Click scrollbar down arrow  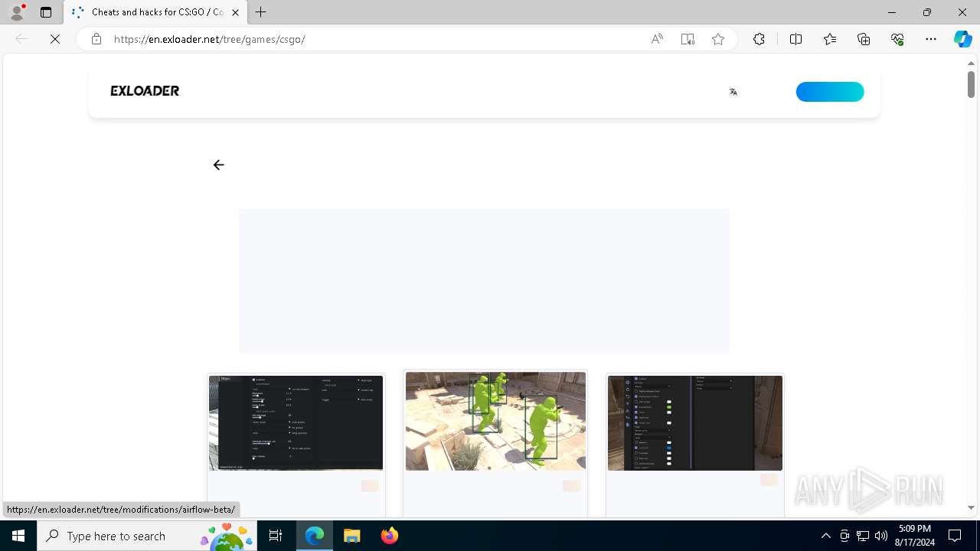coord(971,508)
